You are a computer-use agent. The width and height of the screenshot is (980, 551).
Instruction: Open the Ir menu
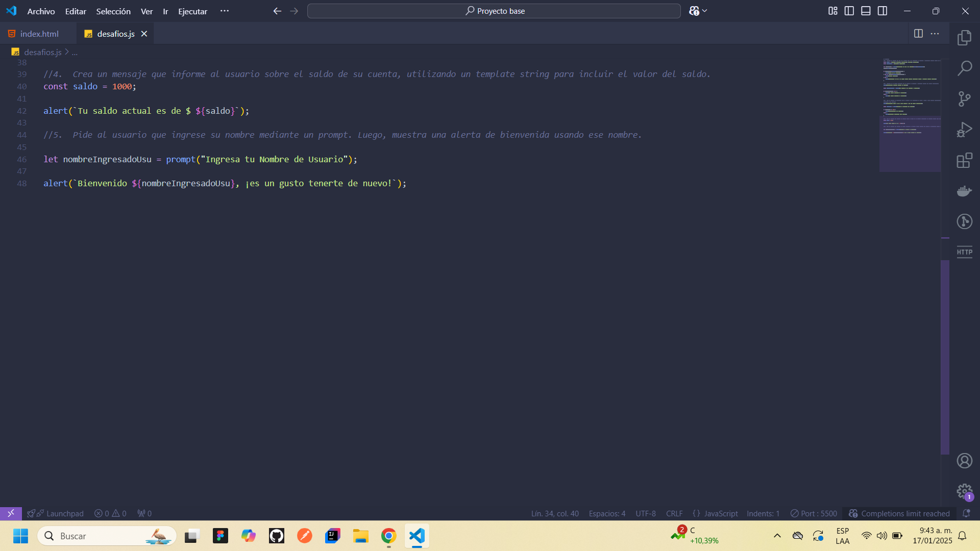pos(165,11)
